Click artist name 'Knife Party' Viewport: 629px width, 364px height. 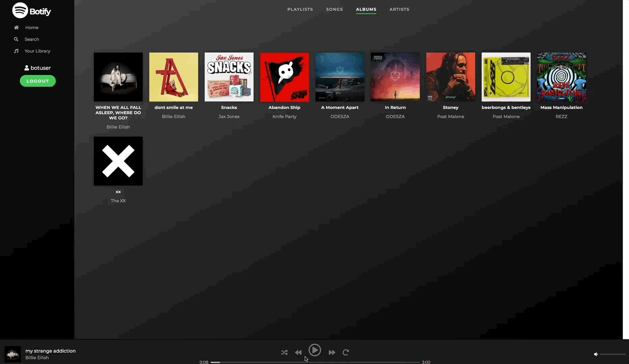click(284, 117)
